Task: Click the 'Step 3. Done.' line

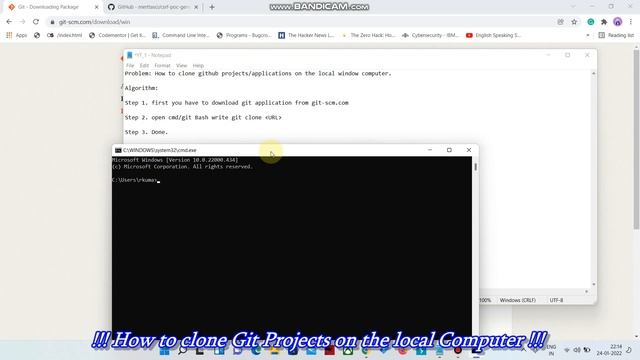Action: 146,132
